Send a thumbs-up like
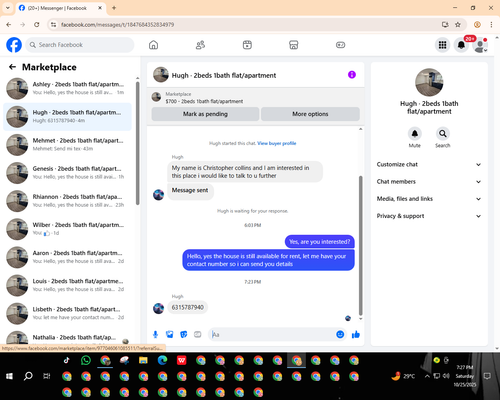Screen dimensions: 500x400 (356, 334)
